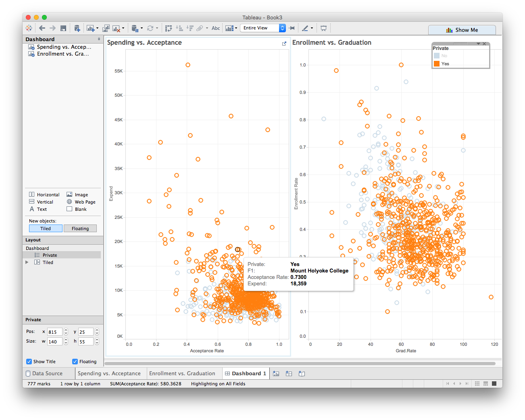Add a Horizontal layout object
525x420 pixels.
pos(44,195)
